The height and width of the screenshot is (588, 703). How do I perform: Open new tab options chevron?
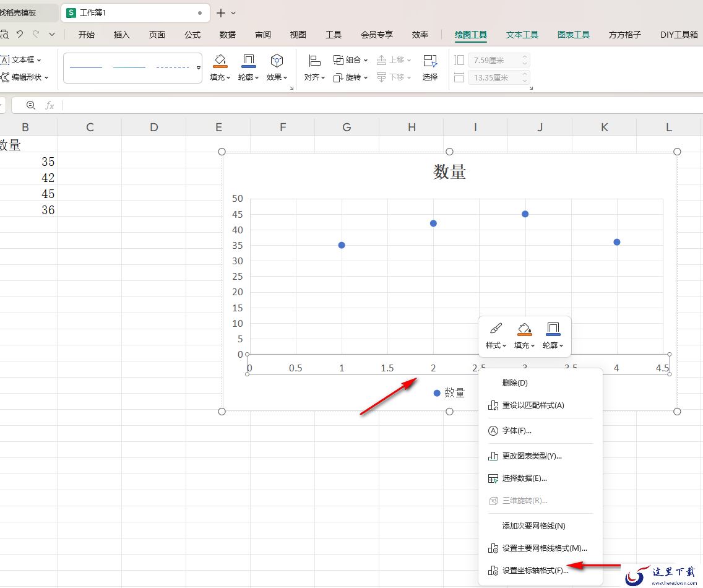coord(233,13)
